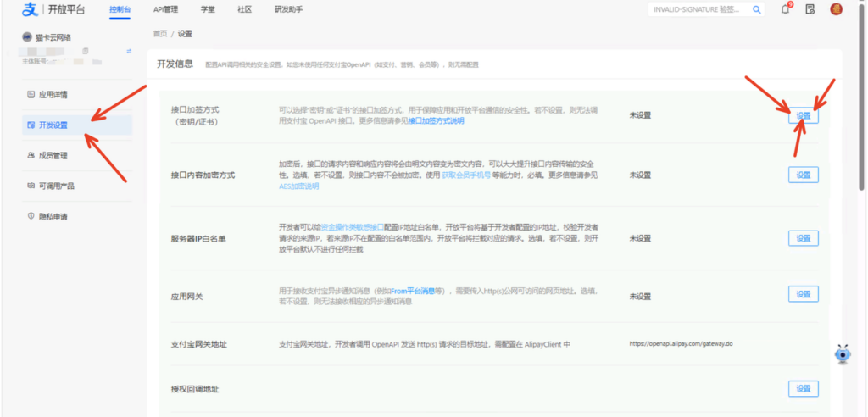The image size is (868, 417).
Task: Click the 设置 breadcrumb text
Action: pos(185,34)
